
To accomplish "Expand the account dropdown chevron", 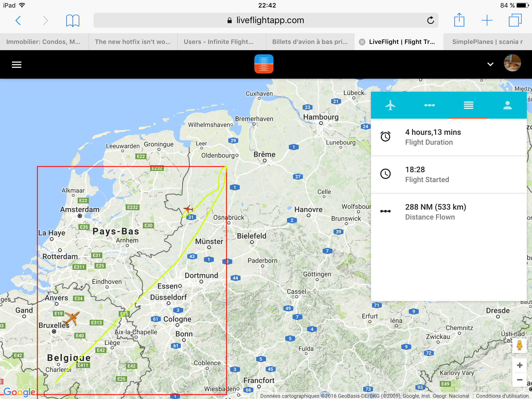I will [x=490, y=64].
